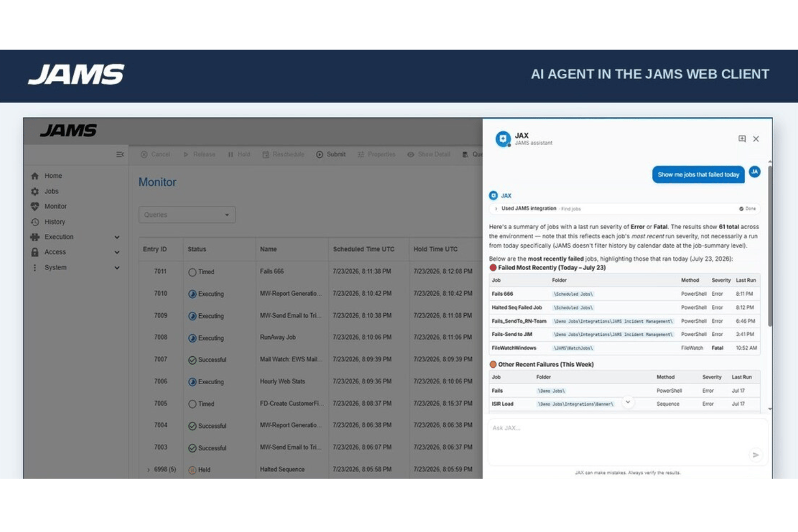Click entry 7003 Successful status text
The image size is (798, 532).
[212, 448]
